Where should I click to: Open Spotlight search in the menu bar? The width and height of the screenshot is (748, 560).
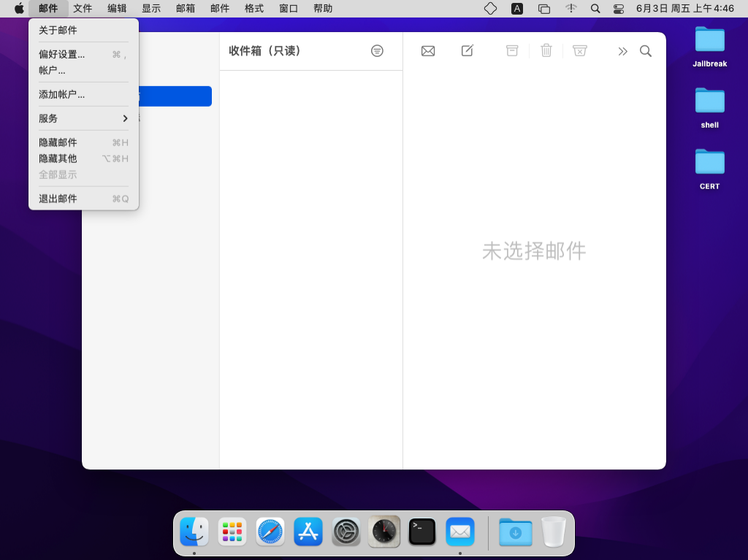point(595,9)
